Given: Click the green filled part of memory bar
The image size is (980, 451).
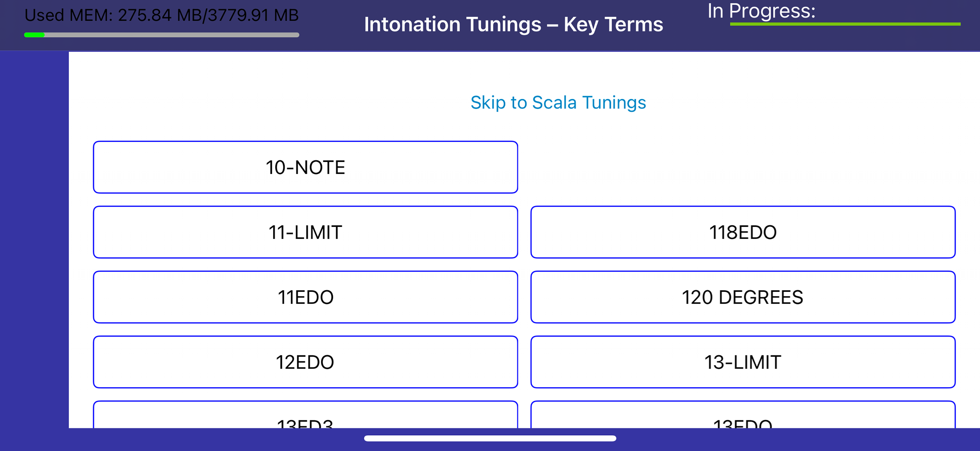Looking at the screenshot, I should pos(34,35).
